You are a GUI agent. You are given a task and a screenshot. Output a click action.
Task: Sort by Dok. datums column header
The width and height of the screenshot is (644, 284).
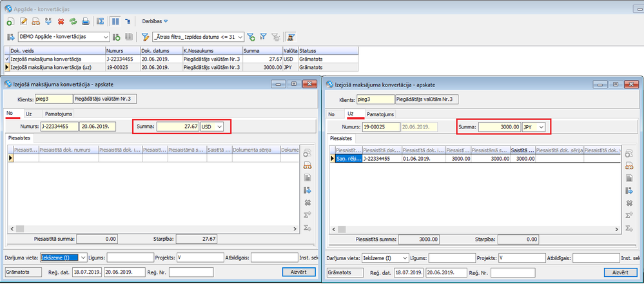coord(161,50)
